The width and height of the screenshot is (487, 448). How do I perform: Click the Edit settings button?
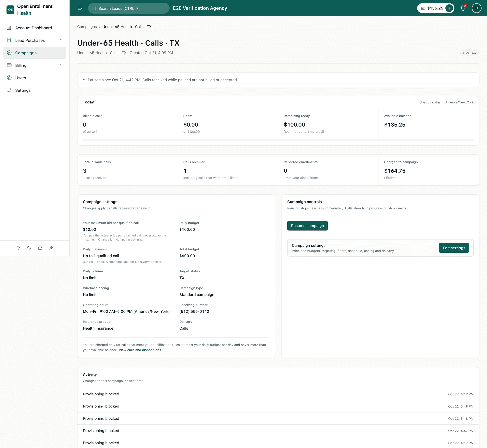pos(454,248)
